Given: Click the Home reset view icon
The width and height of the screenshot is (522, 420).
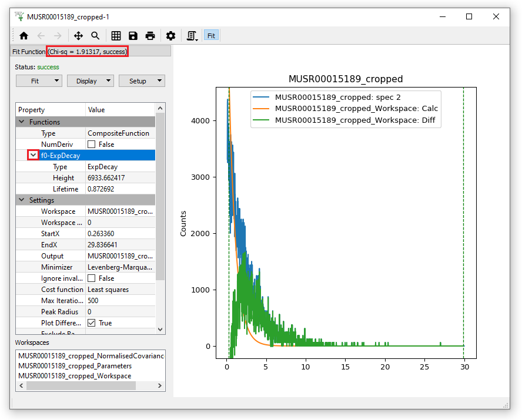Looking at the screenshot, I should click(x=24, y=36).
